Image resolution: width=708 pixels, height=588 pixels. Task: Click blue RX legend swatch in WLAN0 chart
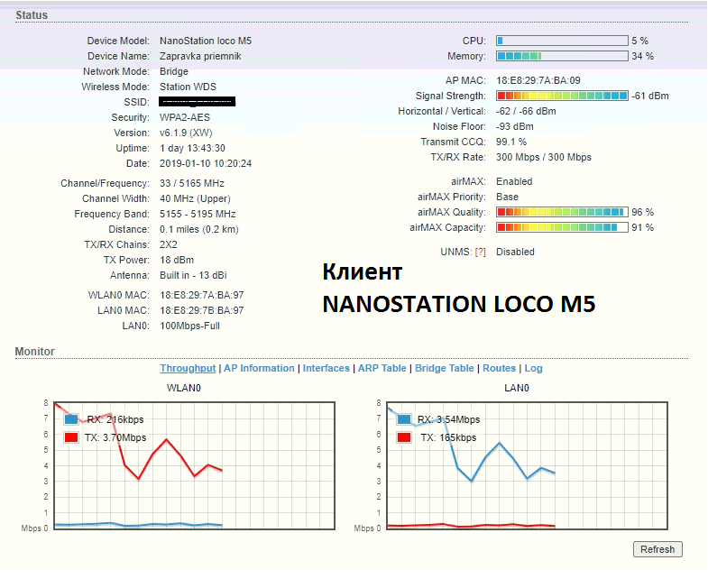[x=71, y=419]
